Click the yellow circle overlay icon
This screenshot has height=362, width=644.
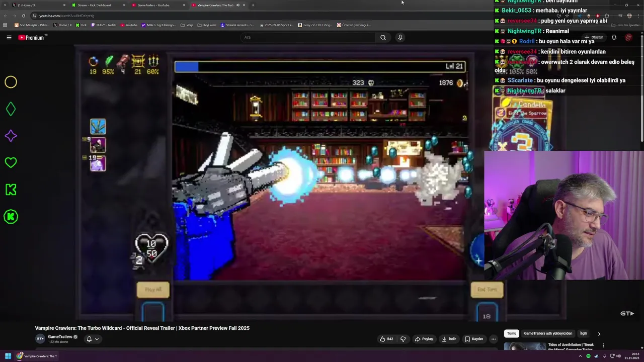click(11, 82)
